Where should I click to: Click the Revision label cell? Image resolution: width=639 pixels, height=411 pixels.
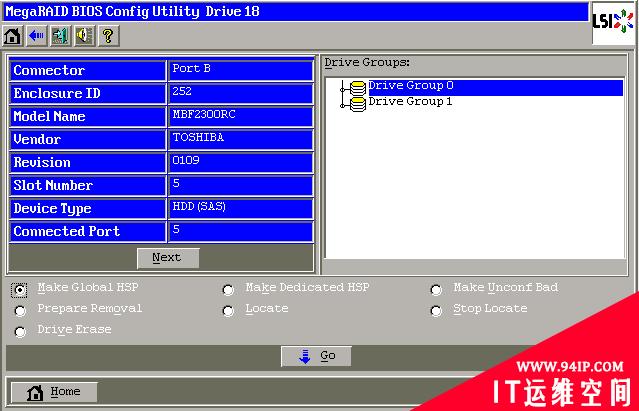88,163
